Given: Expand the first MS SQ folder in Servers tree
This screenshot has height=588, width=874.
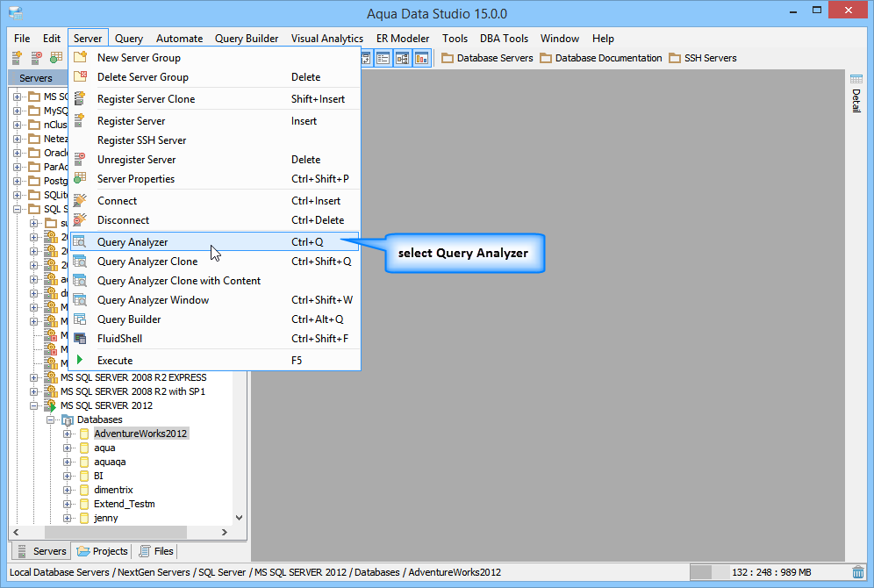Looking at the screenshot, I should [x=17, y=97].
